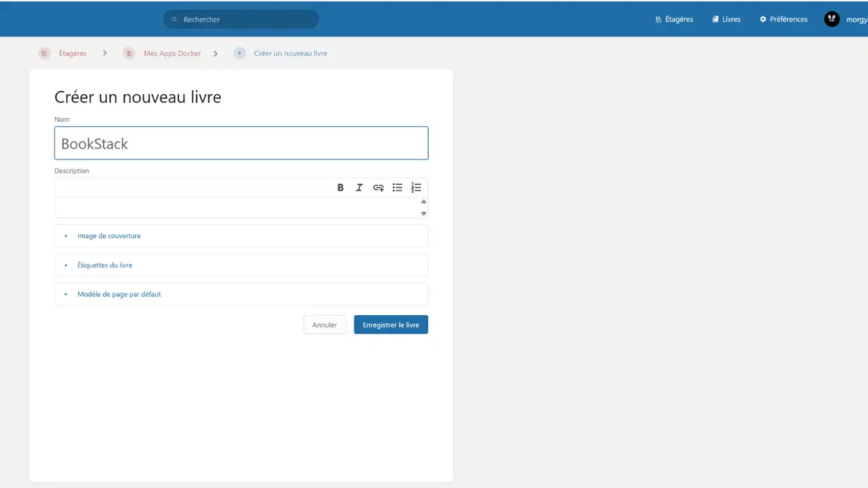This screenshot has height=488, width=868.
Task: Expand Modèle de page par défaut section
Action: tap(119, 294)
